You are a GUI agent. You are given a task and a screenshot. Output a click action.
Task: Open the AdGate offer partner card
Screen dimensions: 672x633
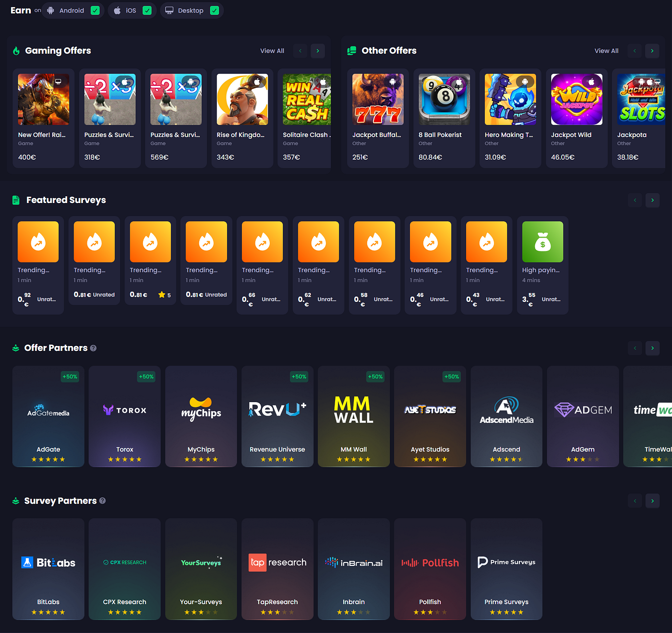click(48, 416)
